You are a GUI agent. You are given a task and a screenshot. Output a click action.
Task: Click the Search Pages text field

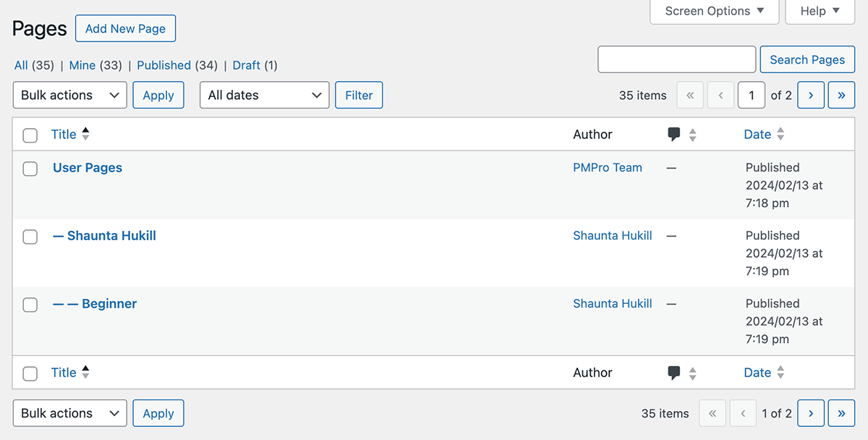tap(677, 59)
